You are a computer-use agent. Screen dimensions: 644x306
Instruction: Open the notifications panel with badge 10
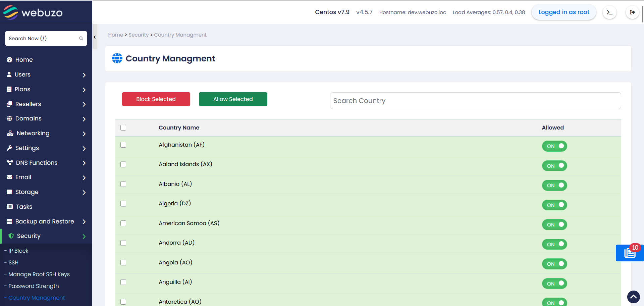pyautogui.click(x=630, y=253)
